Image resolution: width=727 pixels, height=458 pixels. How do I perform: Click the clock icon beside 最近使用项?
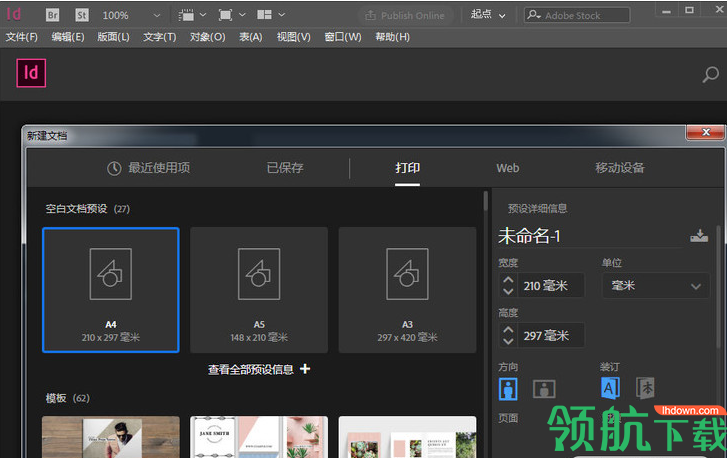pyautogui.click(x=114, y=168)
